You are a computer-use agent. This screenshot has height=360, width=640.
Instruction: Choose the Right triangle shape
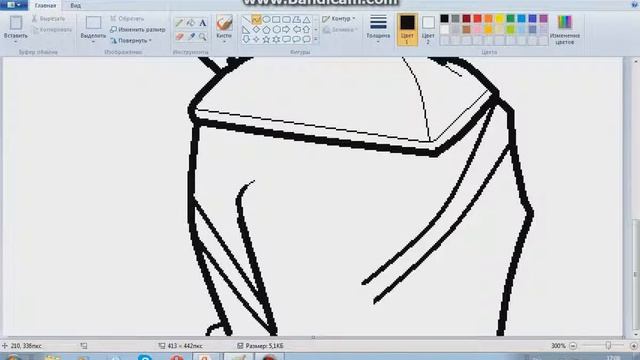246,29
